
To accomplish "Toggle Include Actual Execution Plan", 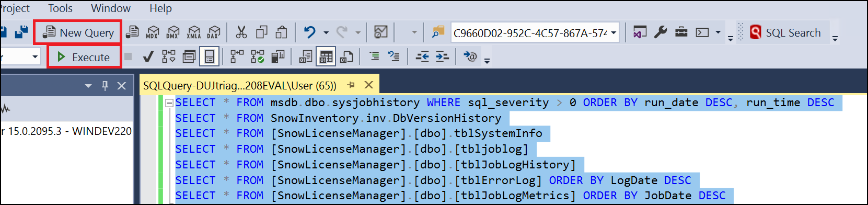I will (x=237, y=56).
